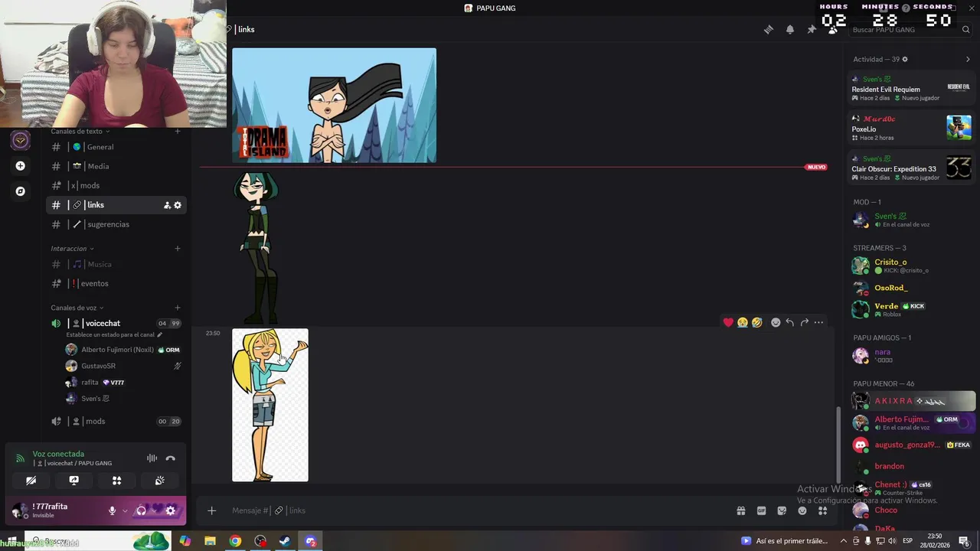Add reaction icon on hovered message
The width and height of the screenshot is (980, 551).
(x=776, y=322)
